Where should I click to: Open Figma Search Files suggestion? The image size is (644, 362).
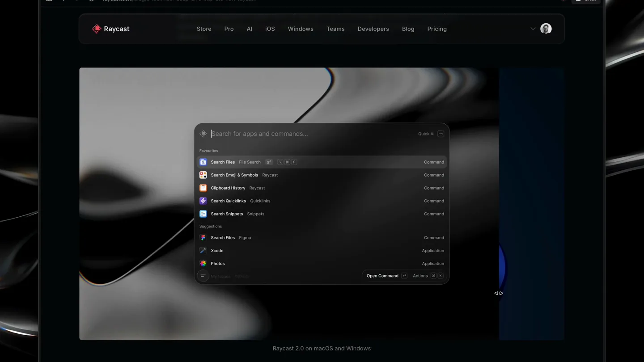point(322,238)
